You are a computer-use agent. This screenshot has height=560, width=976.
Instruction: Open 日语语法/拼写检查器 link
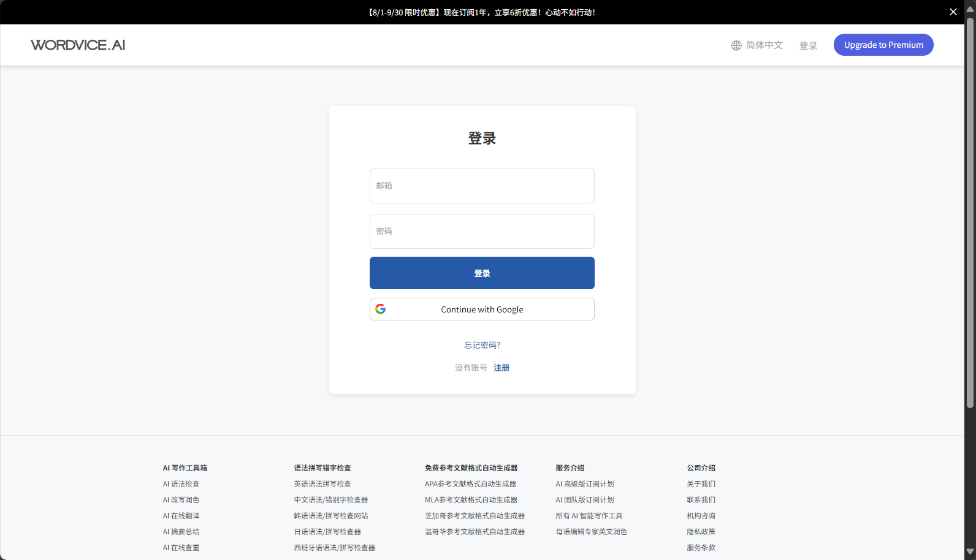(327, 532)
